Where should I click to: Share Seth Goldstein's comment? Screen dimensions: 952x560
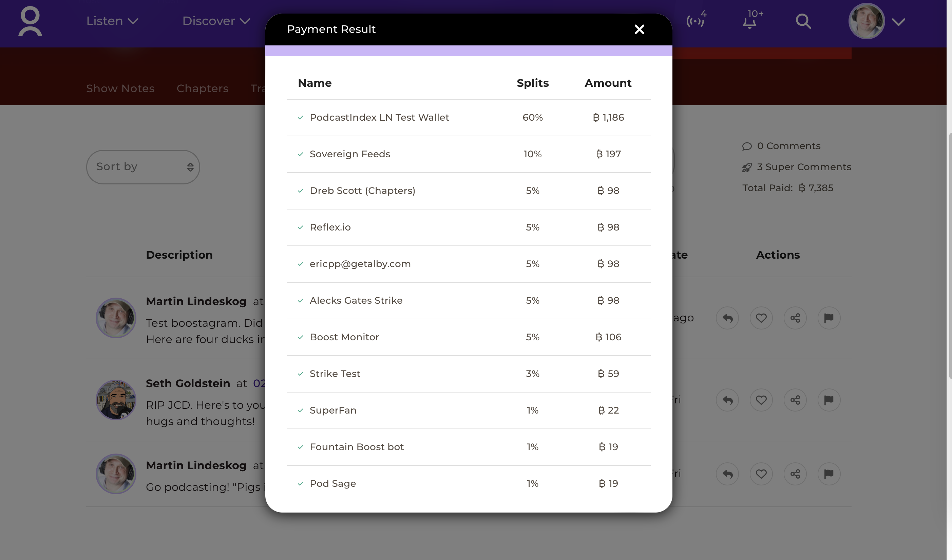pos(795,400)
